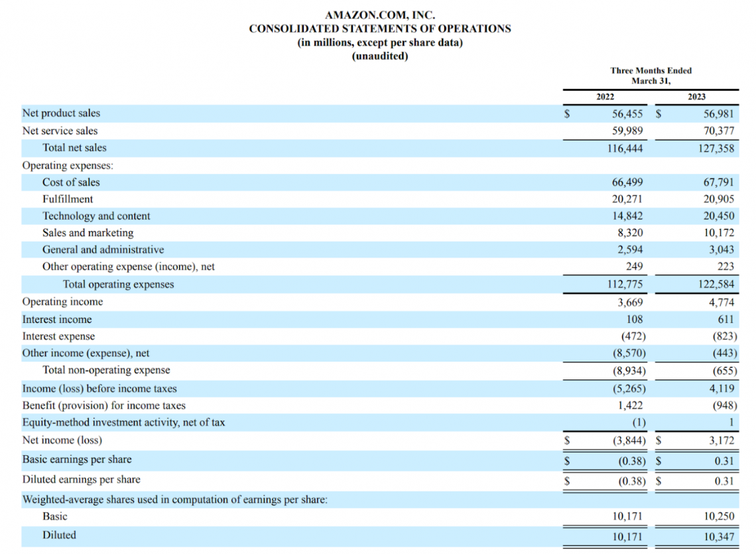Screen dimensions: 756x554
Task: Select the "Total operating expenses" row label
Action: tap(118, 284)
